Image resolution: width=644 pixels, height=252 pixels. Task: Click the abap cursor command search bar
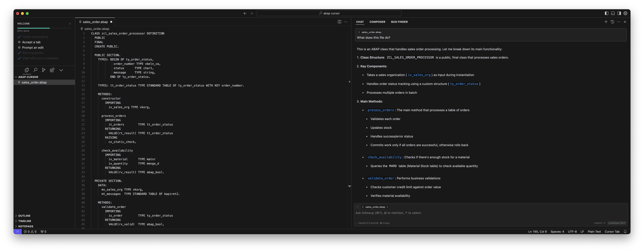[x=329, y=13]
